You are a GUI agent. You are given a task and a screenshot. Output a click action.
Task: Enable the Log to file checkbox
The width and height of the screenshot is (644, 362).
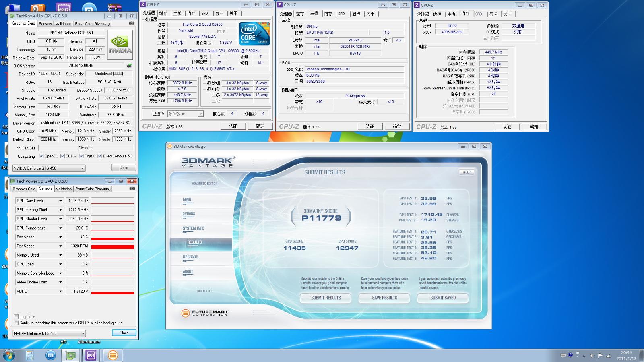(17, 316)
